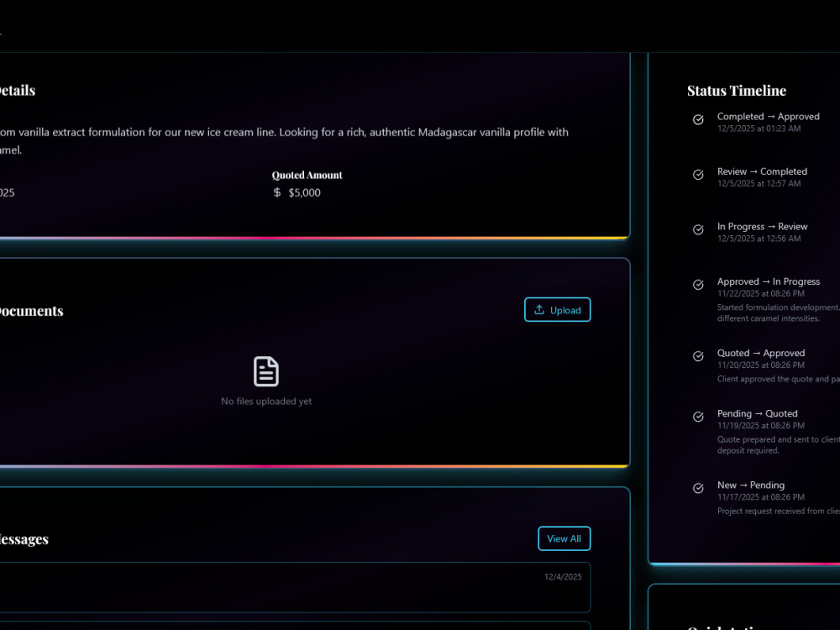The image size is (840, 630).
Task: Click the Upload button in Documents
Action: click(x=557, y=310)
